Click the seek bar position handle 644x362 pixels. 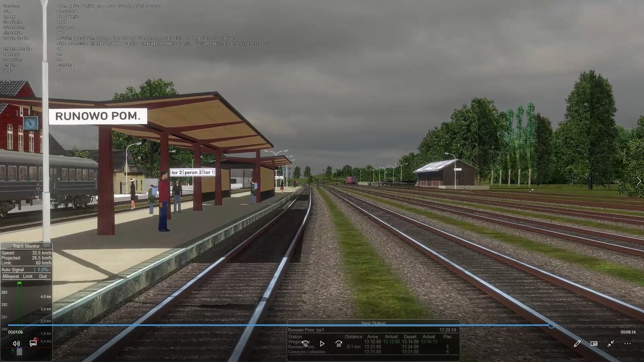pos(551,325)
